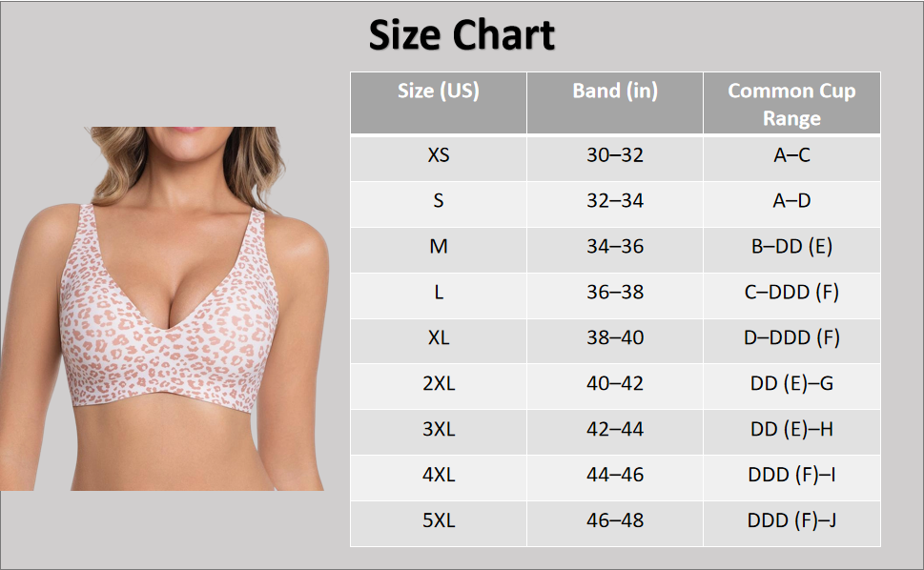This screenshot has height=570, width=924.
Task: Click the Size Chart title
Action: (x=462, y=34)
